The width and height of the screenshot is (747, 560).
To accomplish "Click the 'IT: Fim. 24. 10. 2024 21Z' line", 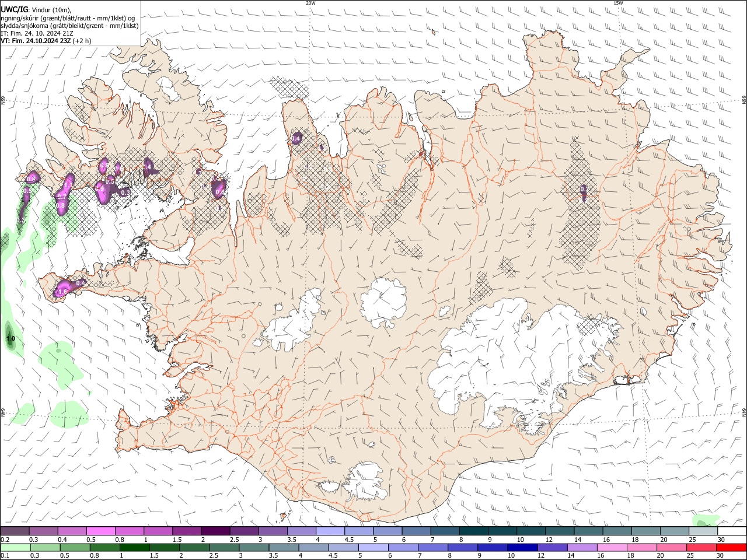I will coord(37,33).
